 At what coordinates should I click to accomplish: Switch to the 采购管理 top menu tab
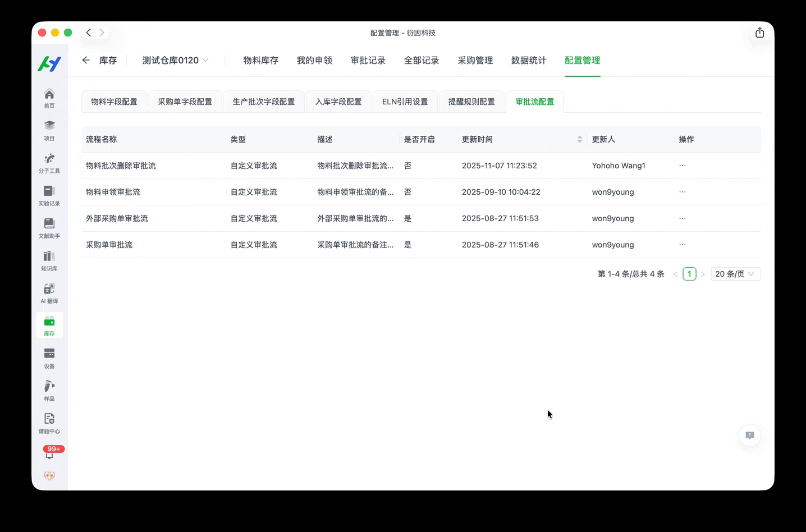(475, 61)
